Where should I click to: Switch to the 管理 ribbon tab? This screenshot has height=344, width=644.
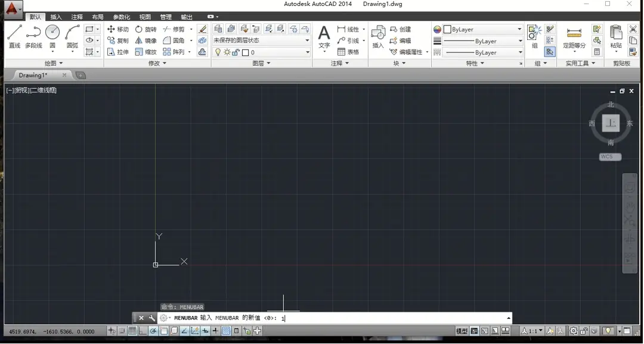166,17
